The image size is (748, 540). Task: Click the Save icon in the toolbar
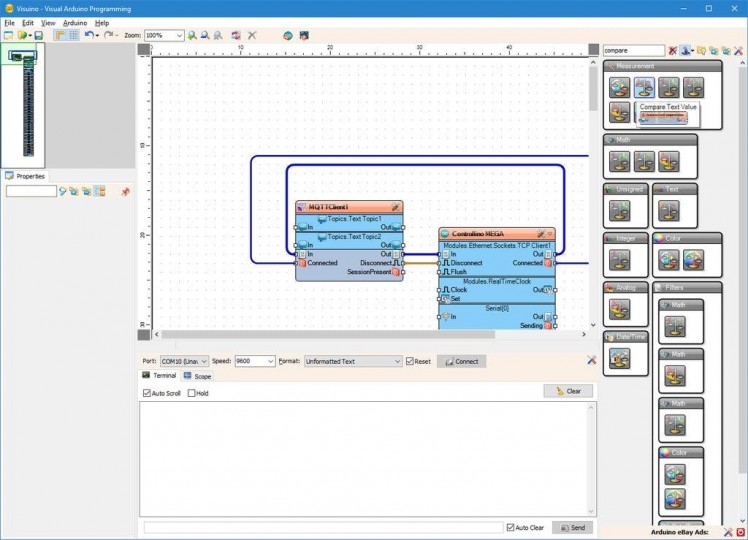pos(38,35)
